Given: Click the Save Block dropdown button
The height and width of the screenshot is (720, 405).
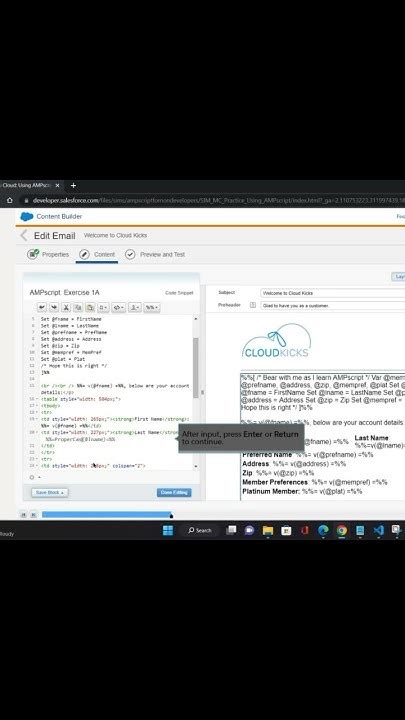Looking at the screenshot, I should 50,492.
